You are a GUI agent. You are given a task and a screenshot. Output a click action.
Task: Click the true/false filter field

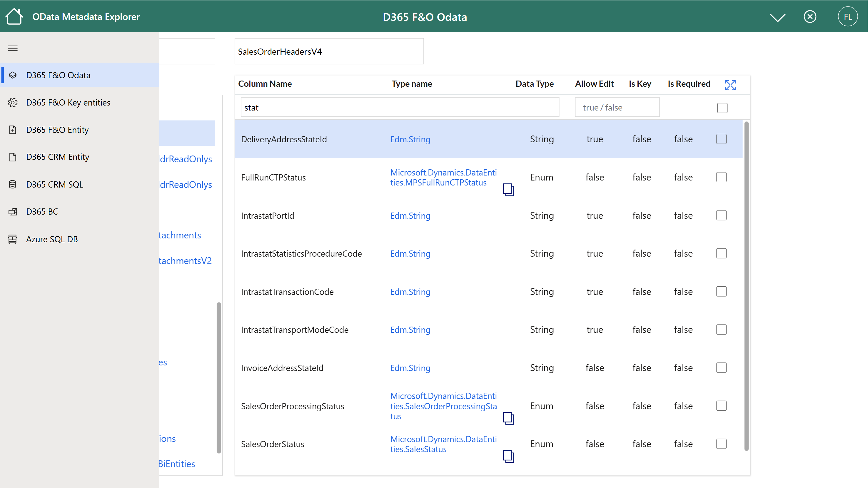coord(617,107)
